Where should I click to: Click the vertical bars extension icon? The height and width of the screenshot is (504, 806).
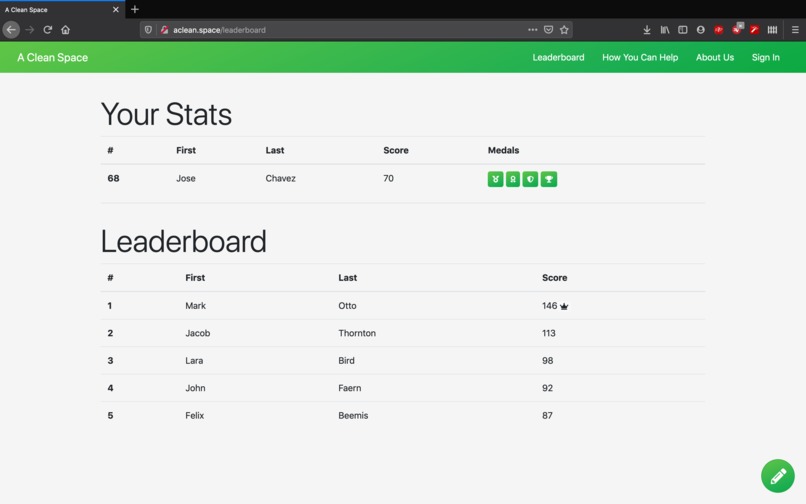tap(772, 30)
